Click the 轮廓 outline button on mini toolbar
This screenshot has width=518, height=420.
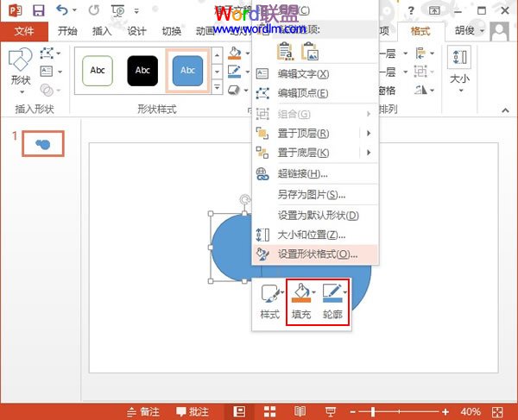tap(332, 302)
